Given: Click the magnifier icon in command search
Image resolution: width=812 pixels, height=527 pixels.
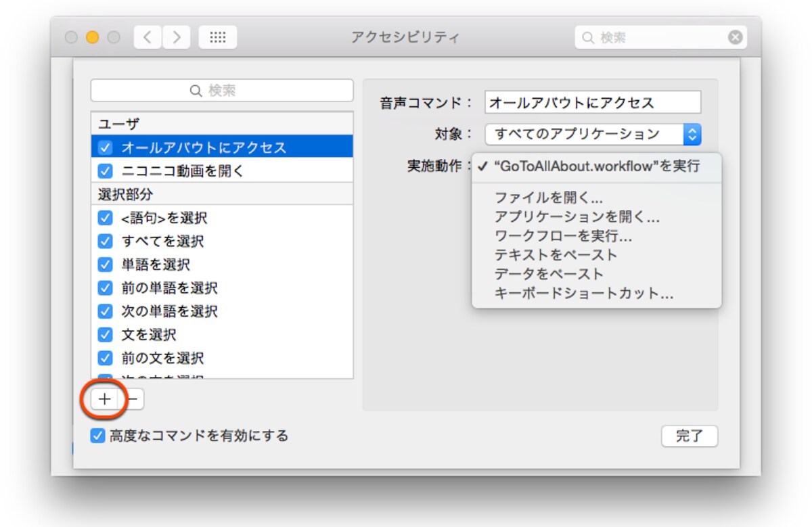Looking at the screenshot, I should (x=196, y=90).
